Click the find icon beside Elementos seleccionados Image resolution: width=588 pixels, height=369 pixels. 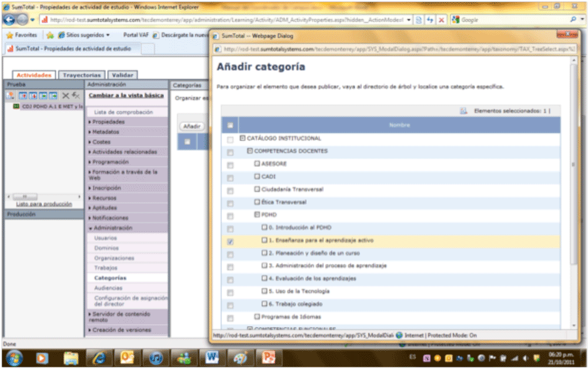click(x=463, y=111)
